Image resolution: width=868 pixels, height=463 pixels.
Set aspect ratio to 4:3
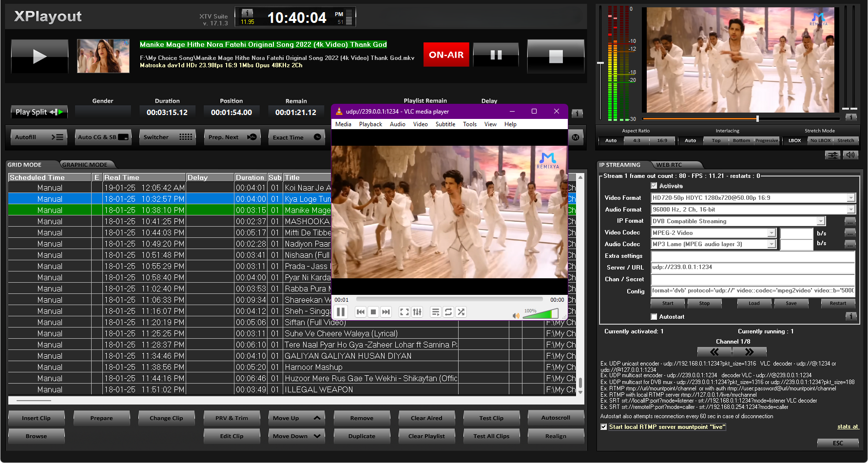click(x=637, y=141)
